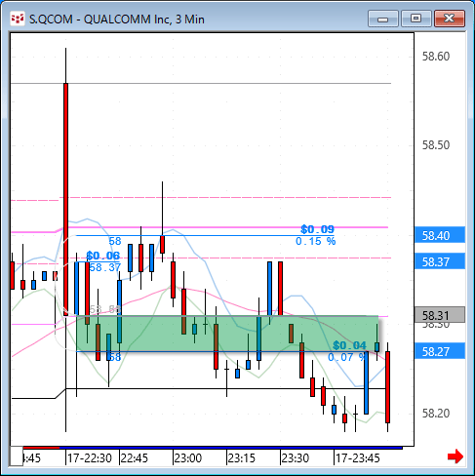
Task: Click the 58.20 price axis label
Action: (436, 414)
